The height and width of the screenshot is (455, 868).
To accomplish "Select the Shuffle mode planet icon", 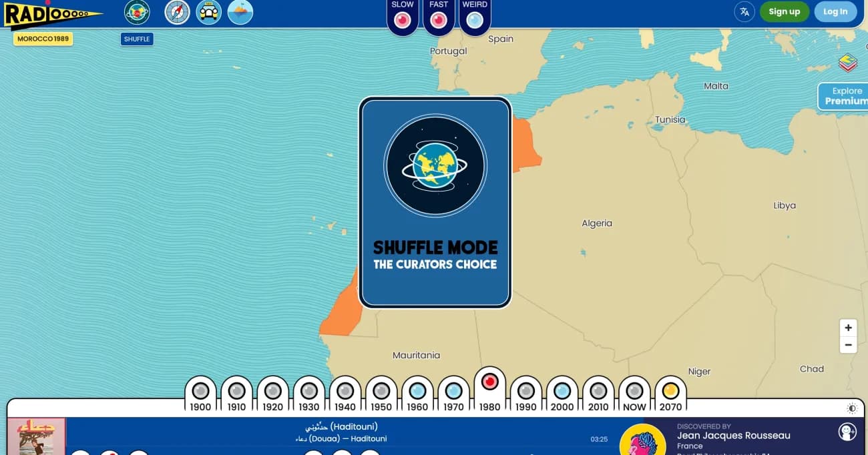I will [137, 12].
